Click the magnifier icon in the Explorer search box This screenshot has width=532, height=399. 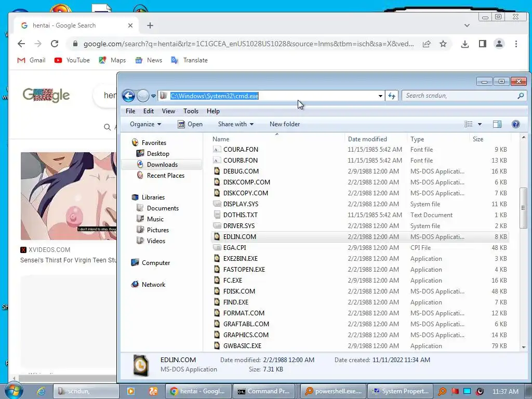click(x=521, y=96)
